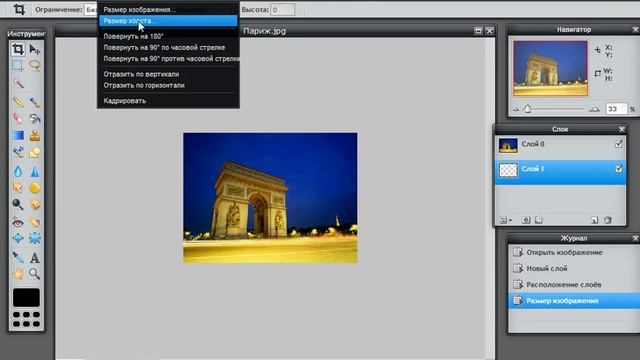Create a new layer in the Слои panel
The height and width of the screenshot is (360, 640).
[594, 220]
